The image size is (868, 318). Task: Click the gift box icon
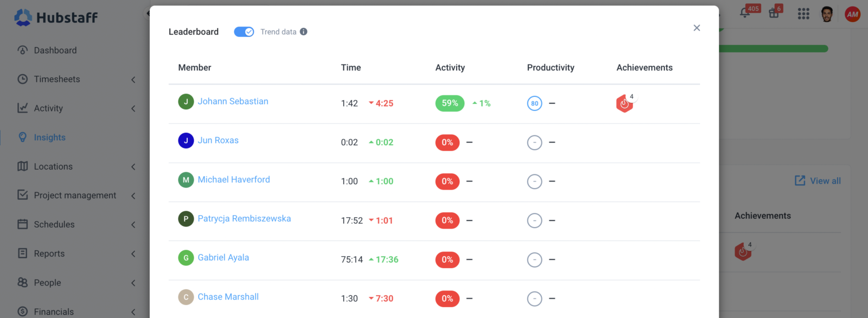pyautogui.click(x=774, y=13)
